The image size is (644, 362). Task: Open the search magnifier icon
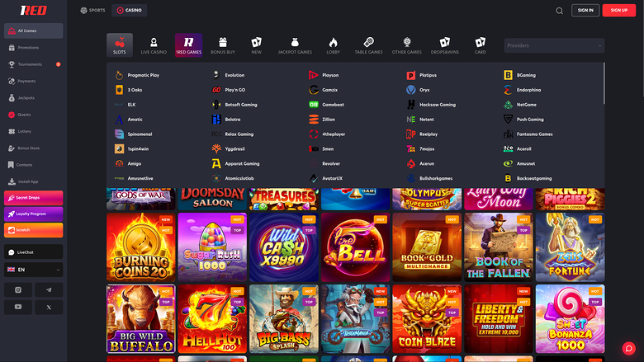[559, 11]
